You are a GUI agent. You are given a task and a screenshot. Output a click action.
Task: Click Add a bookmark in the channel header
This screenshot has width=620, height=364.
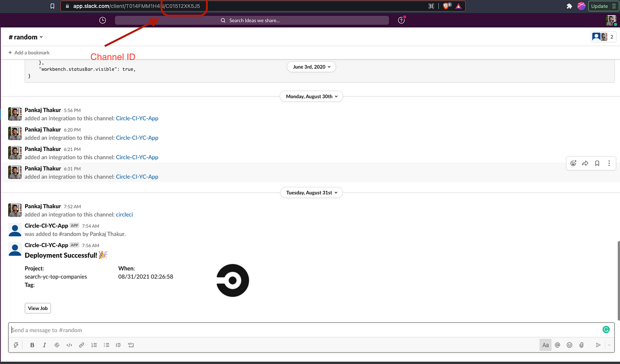[29, 53]
